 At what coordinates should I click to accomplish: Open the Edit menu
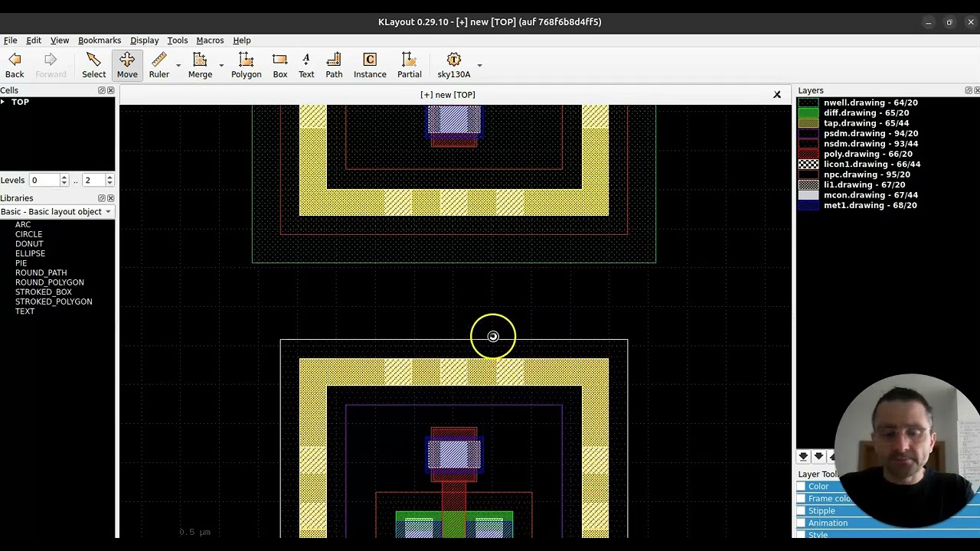[34, 40]
